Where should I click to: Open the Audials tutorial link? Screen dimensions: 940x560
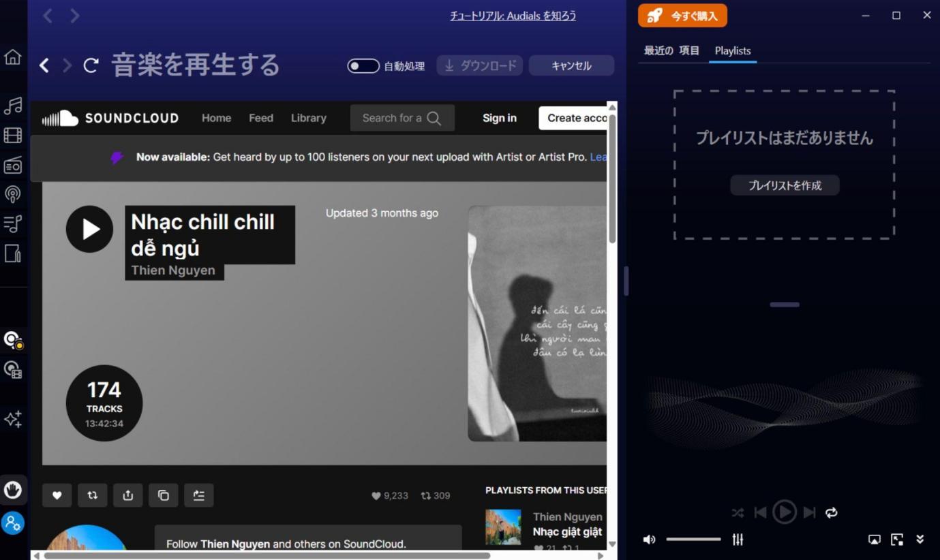513,16
